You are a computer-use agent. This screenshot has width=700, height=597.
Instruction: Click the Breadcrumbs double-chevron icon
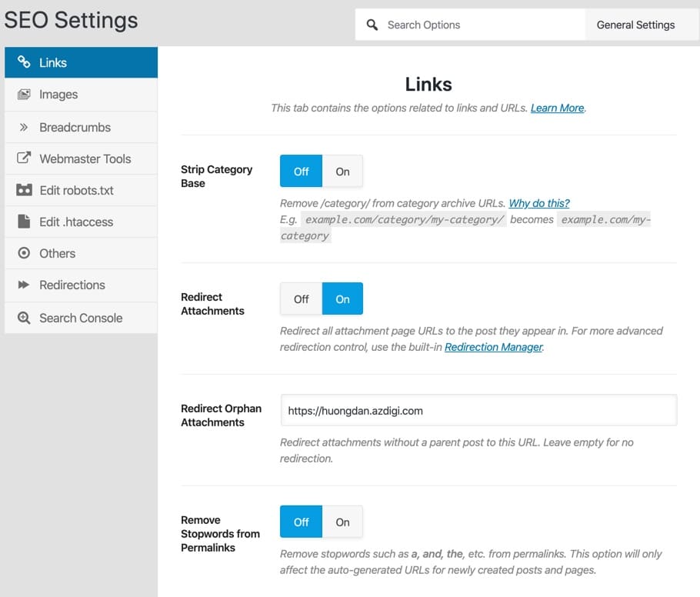[24, 127]
